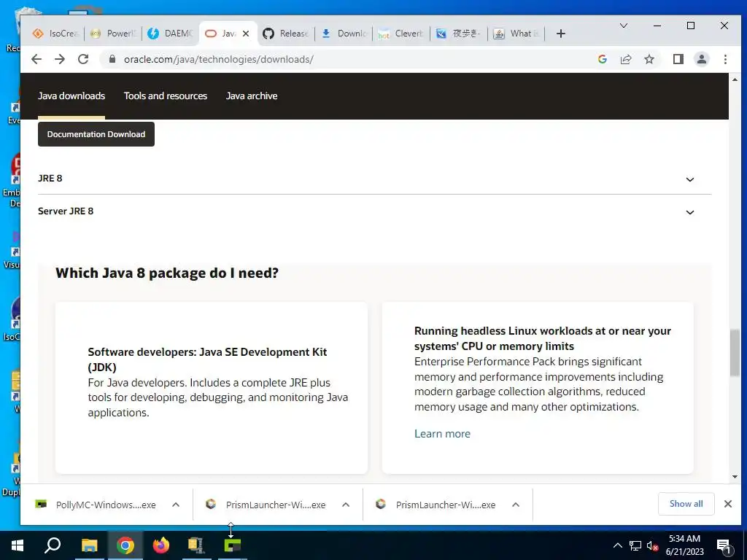Switch to the tab with Japanese title
Screen dimensions: 747x560
click(x=460, y=34)
